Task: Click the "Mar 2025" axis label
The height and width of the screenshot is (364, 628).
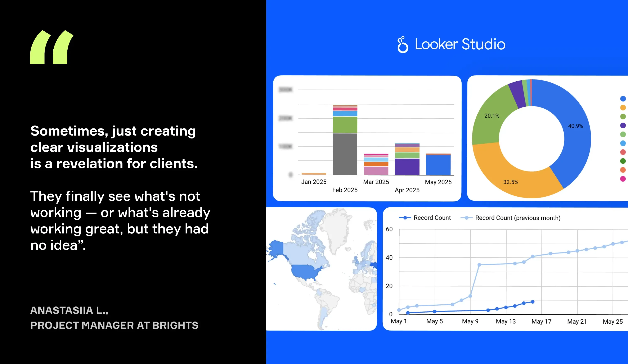Action: [x=376, y=182]
